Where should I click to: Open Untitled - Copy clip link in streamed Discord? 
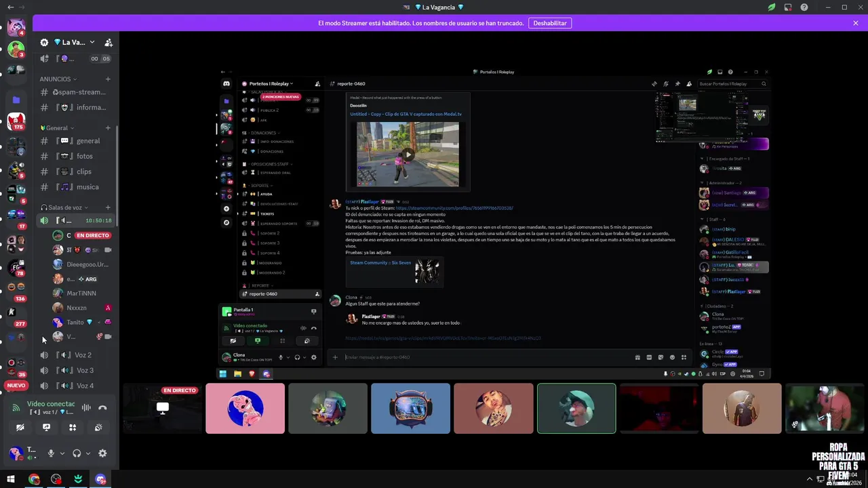[x=406, y=114]
